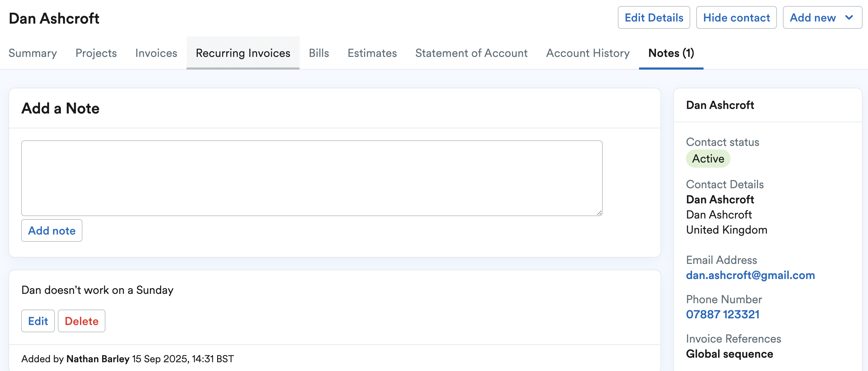The image size is (868, 371).
Task: View the Estimates tab
Action: (372, 53)
